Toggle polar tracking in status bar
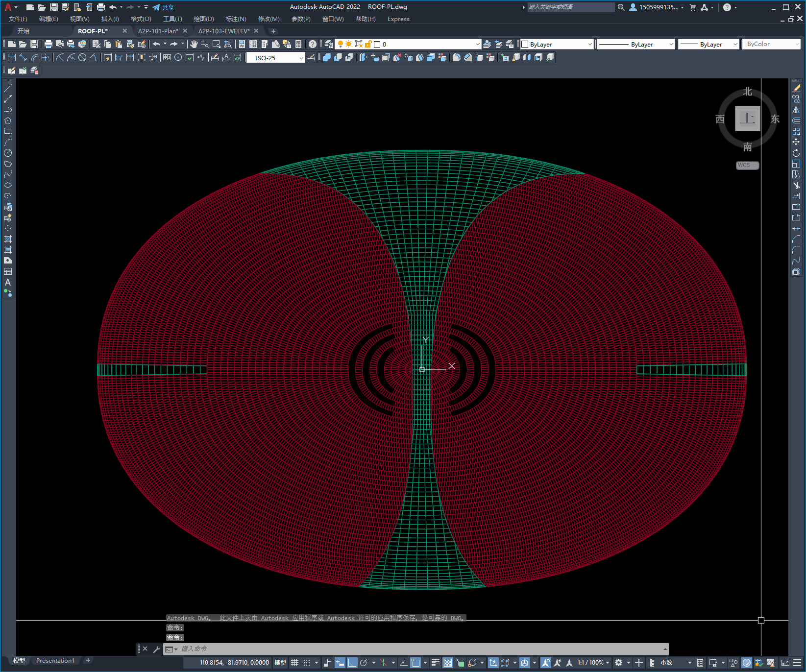Screen dimensions: 806x672 pos(364,663)
